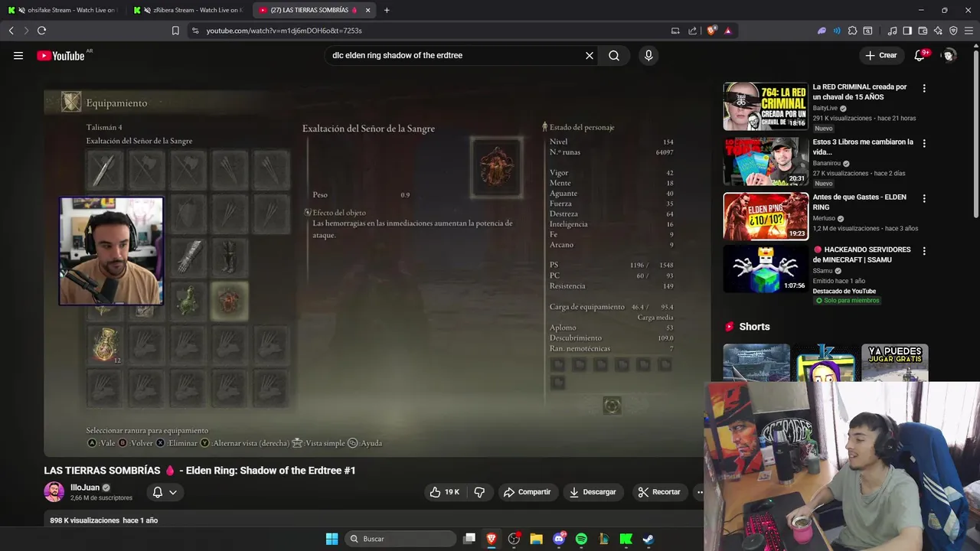Open the Brave Wallet icon
980x551 pixels.
point(923,31)
